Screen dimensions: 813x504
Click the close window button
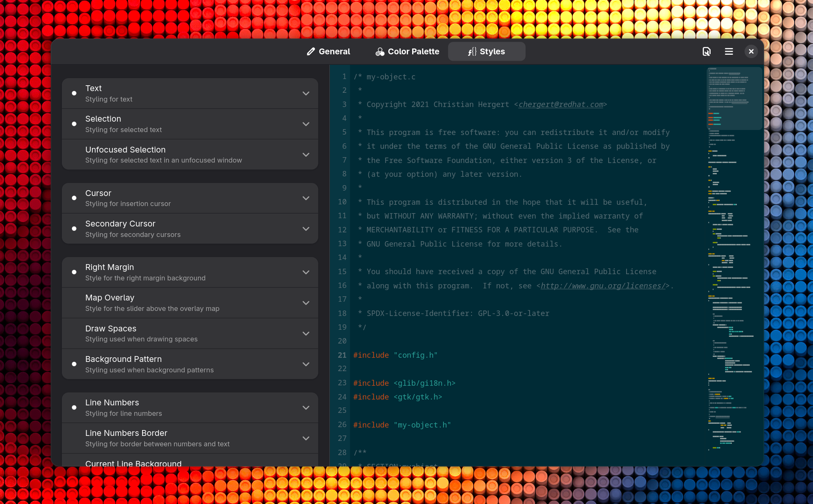pyautogui.click(x=751, y=51)
